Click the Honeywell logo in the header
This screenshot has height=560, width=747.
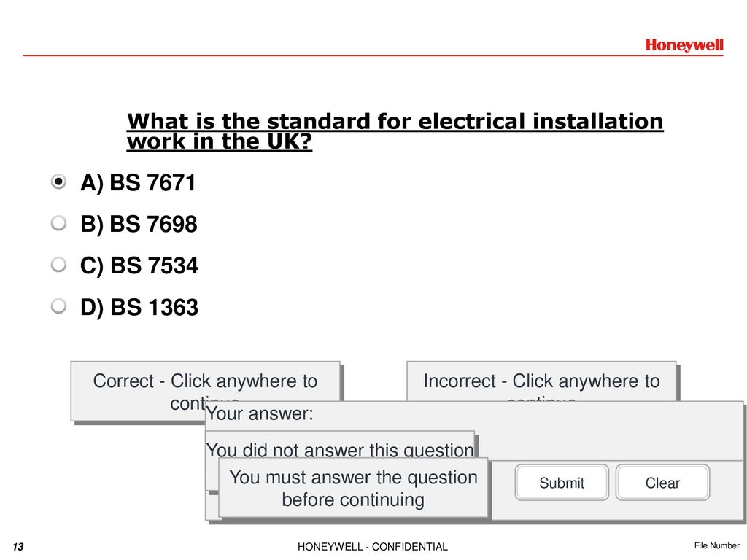tap(684, 45)
